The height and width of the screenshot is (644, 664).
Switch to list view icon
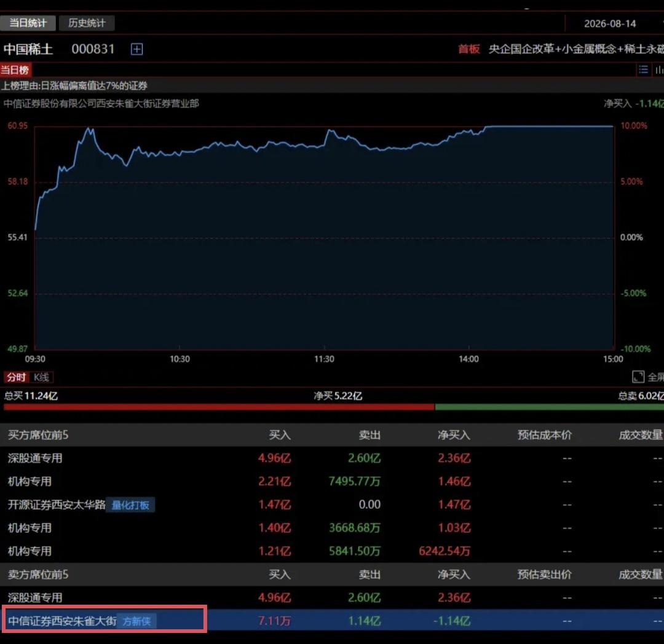click(x=643, y=70)
